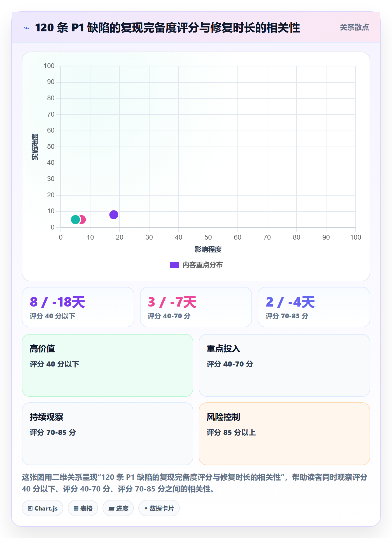Open the 持续观察 quadrant card
Screen dimensions: 392x538
(108, 434)
